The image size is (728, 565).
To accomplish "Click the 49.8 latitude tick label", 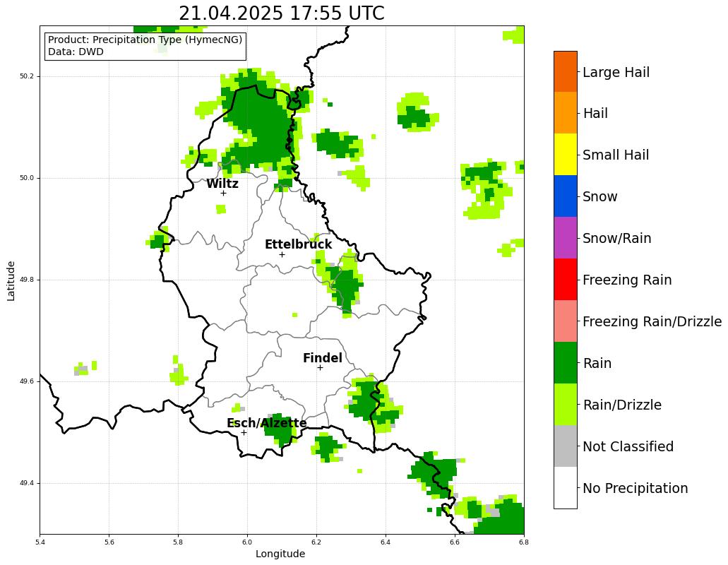I will [27, 280].
